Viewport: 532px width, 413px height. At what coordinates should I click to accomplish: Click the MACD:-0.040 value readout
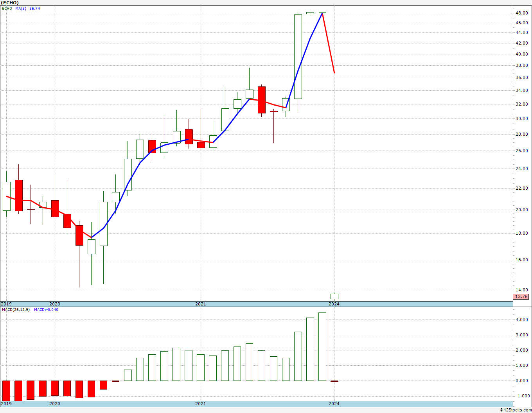pos(46,310)
